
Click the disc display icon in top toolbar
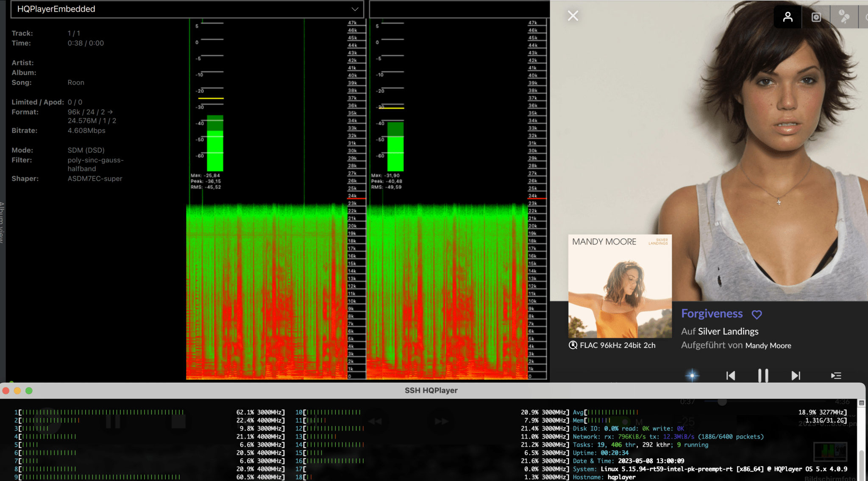click(816, 17)
